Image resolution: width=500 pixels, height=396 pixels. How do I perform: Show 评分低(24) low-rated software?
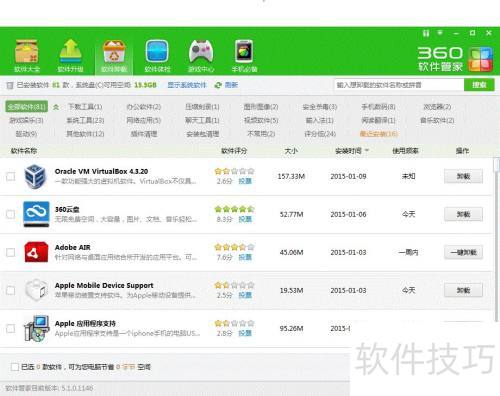[320, 134]
